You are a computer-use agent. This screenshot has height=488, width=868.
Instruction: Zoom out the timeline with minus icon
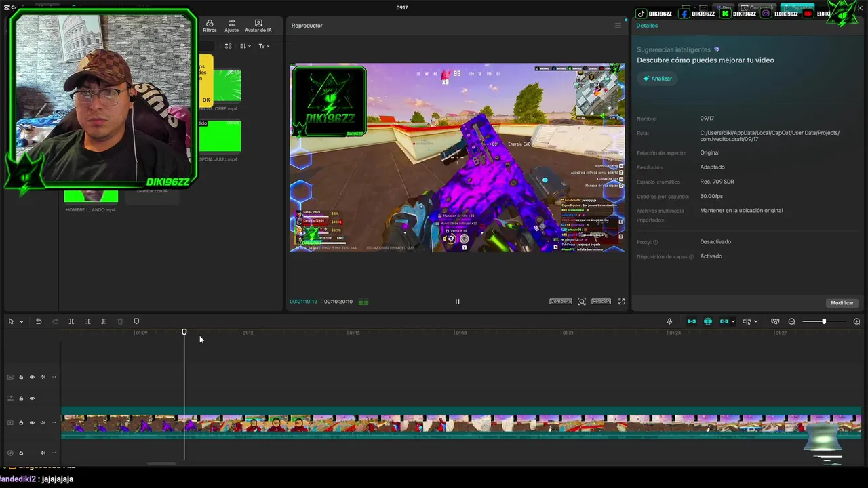click(x=791, y=321)
